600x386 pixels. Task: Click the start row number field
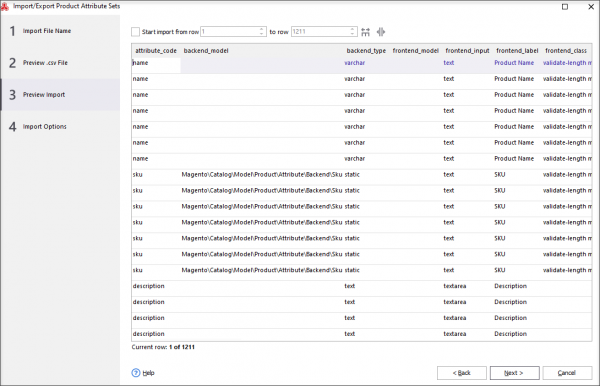point(230,32)
